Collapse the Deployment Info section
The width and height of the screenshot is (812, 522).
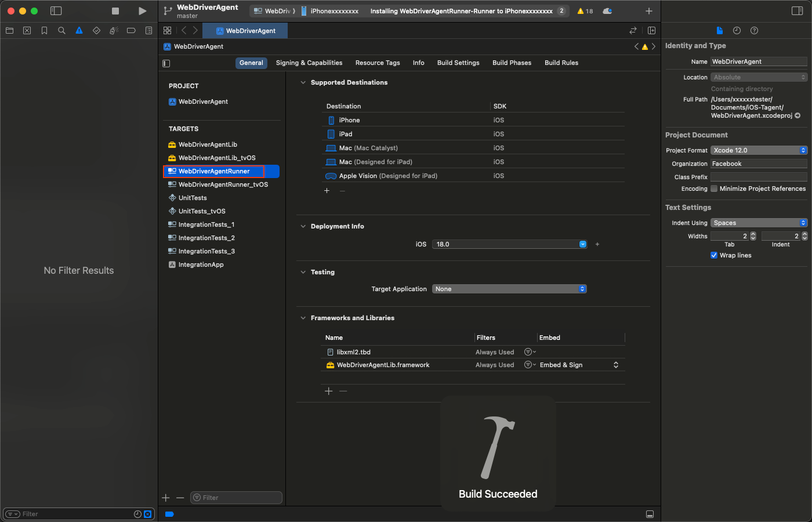303,226
